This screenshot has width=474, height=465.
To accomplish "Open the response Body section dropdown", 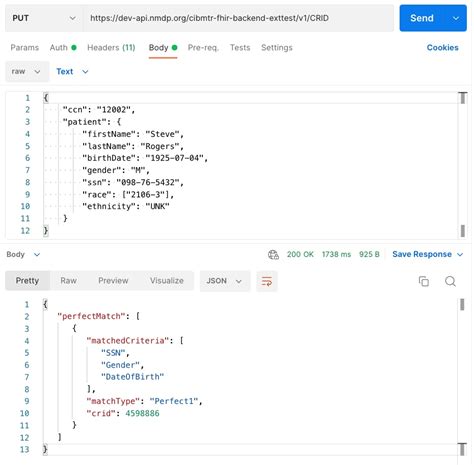I will (x=23, y=255).
